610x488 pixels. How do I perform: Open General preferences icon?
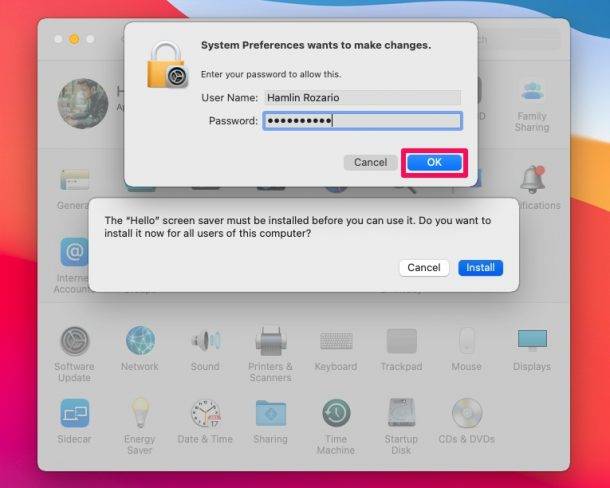pos(74,180)
